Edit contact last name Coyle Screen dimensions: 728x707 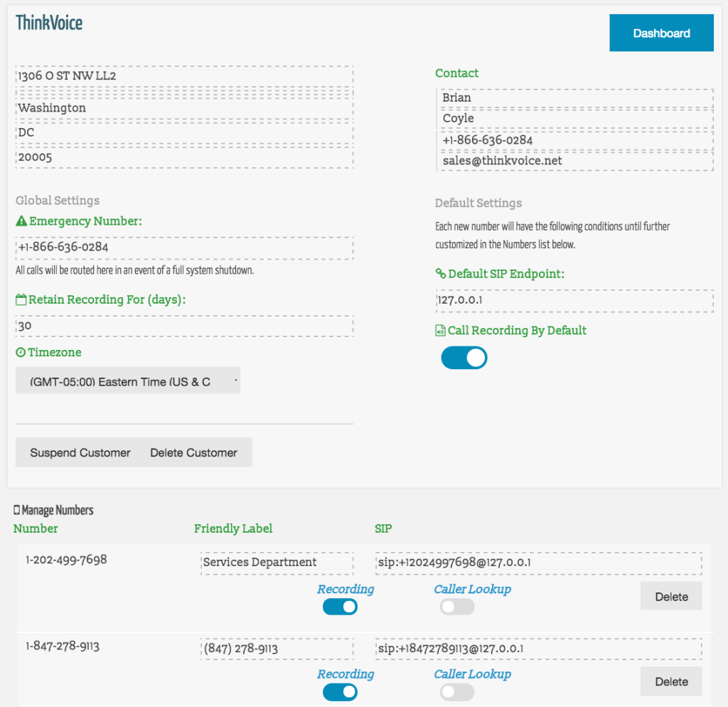click(x=574, y=119)
